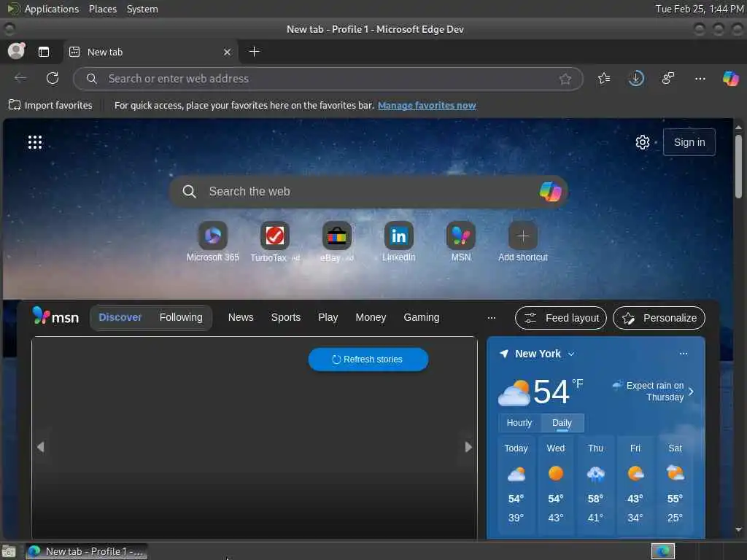The width and height of the screenshot is (747, 560).
Task: Open the app launcher grid icon
Action: (x=35, y=142)
